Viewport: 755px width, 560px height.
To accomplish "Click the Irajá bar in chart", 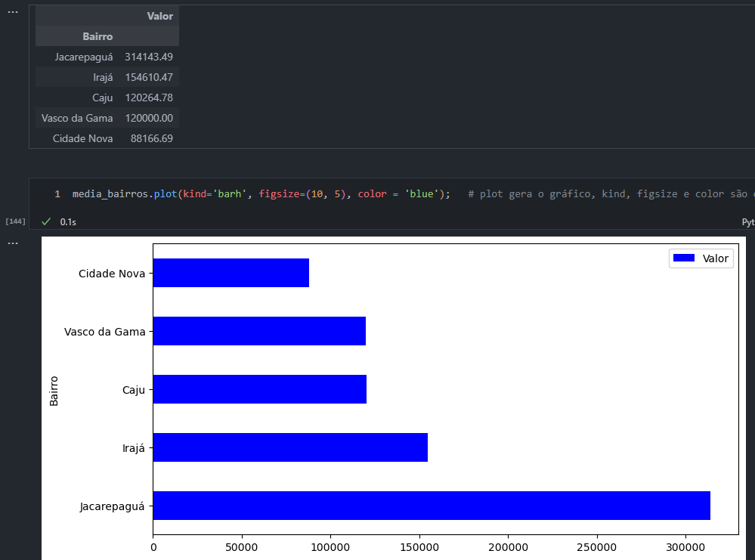I will (x=290, y=448).
